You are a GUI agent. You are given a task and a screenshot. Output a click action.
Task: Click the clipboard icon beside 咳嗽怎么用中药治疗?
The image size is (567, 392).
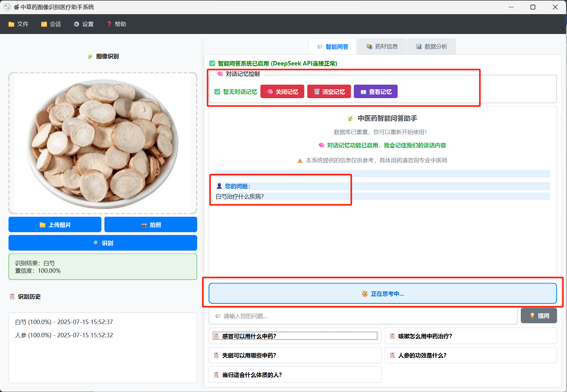(x=392, y=336)
